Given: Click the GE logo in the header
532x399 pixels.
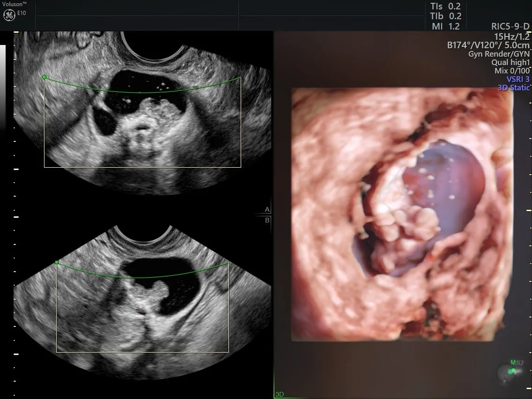Looking at the screenshot, I should (9, 15).
